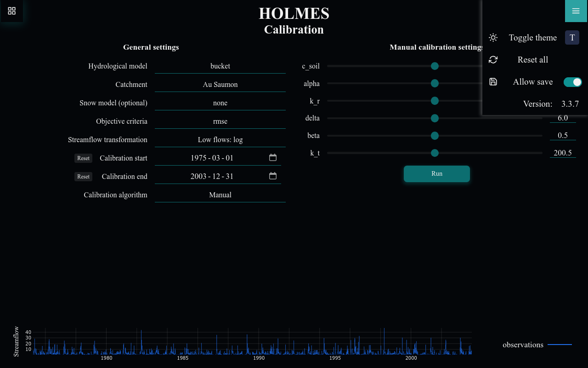Click the floppy disk save icon
Viewport: 588px width, 368px height.
pos(493,81)
